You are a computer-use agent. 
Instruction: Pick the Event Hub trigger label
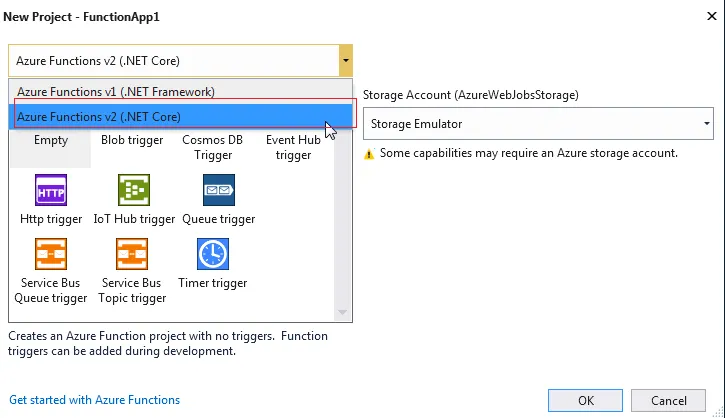293,147
